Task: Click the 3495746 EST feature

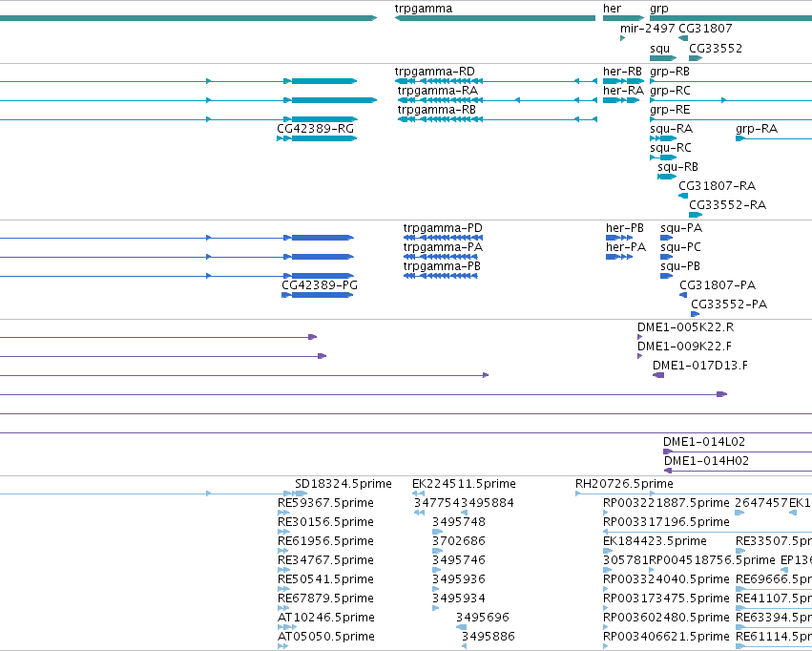Action: [x=437, y=571]
